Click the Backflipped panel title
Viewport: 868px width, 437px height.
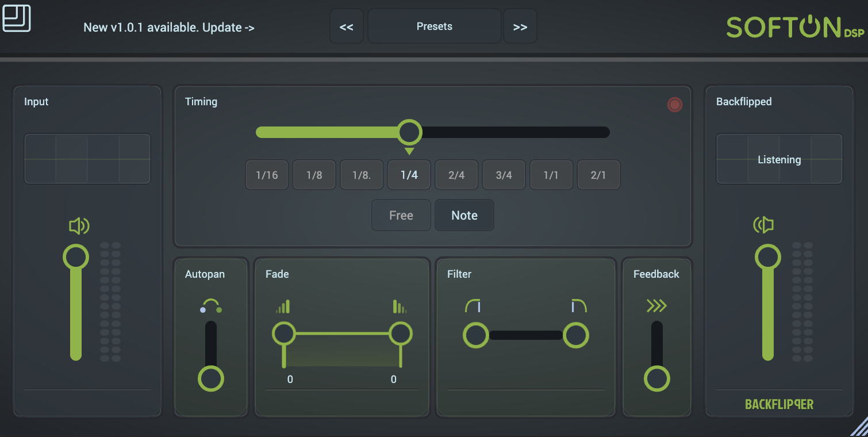tap(744, 102)
